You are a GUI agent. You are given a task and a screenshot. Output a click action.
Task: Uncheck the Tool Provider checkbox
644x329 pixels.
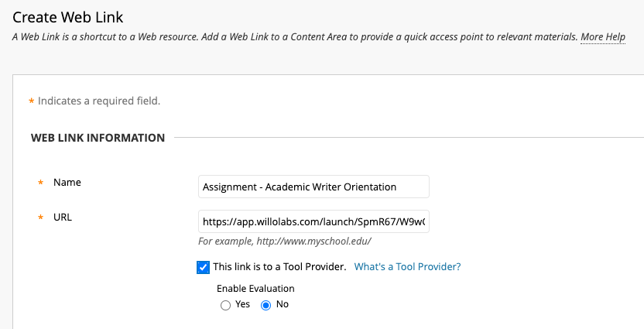[x=204, y=267]
